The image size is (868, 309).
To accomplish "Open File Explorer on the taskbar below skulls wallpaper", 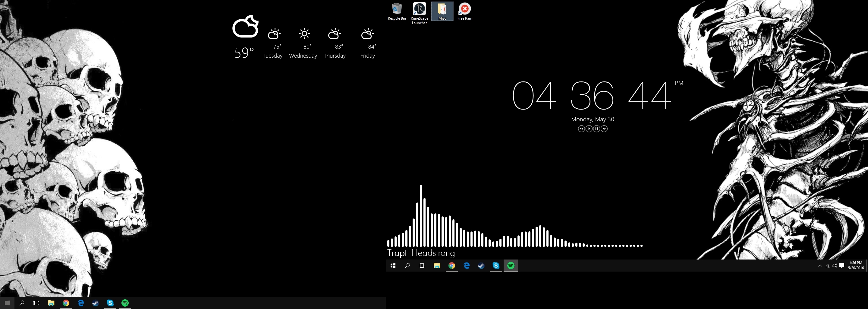I will [51, 303].
